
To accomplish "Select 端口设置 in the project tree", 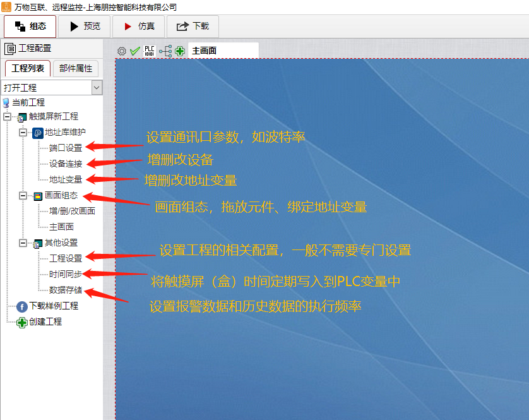I will pos(66,148).
